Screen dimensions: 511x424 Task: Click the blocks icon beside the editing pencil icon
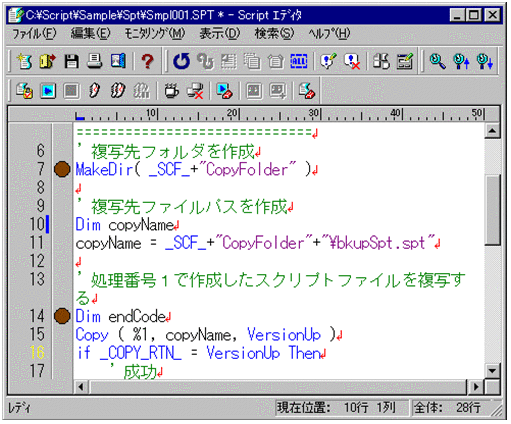[x=381, y=61]
